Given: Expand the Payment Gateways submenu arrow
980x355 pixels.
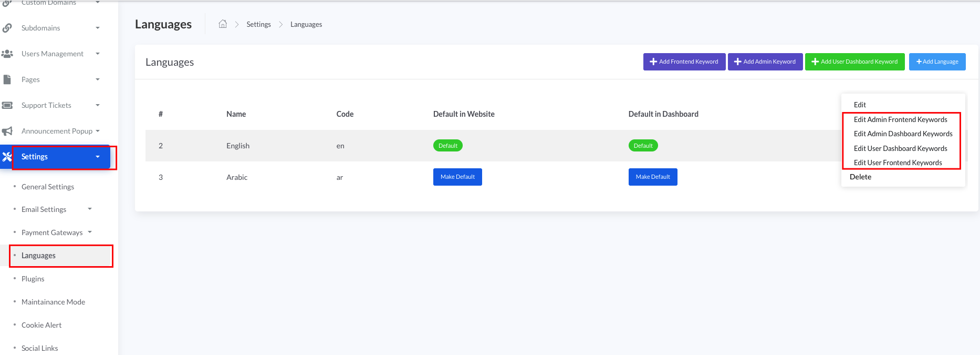Looking at the screenshot, I should [x=90, y=232].
